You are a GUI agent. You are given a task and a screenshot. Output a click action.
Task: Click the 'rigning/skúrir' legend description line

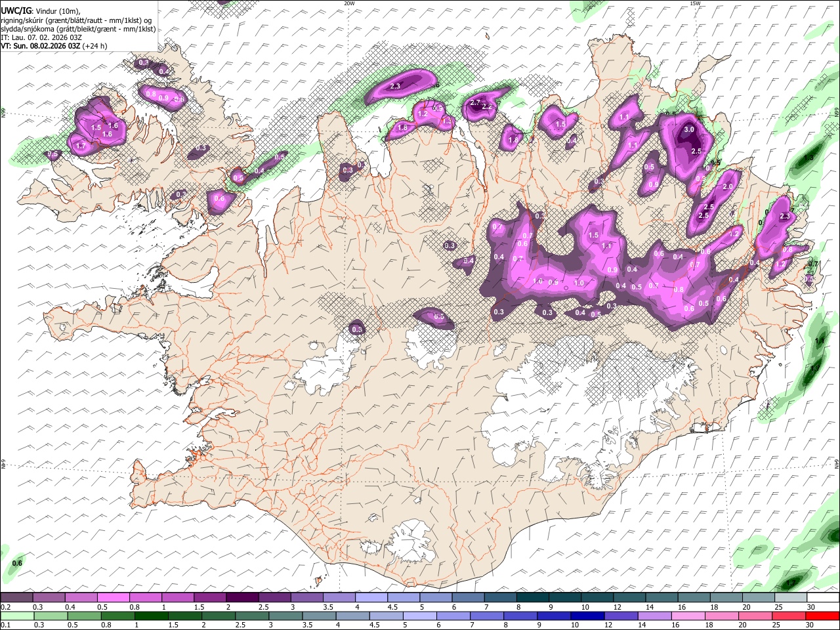click(76, 20)
